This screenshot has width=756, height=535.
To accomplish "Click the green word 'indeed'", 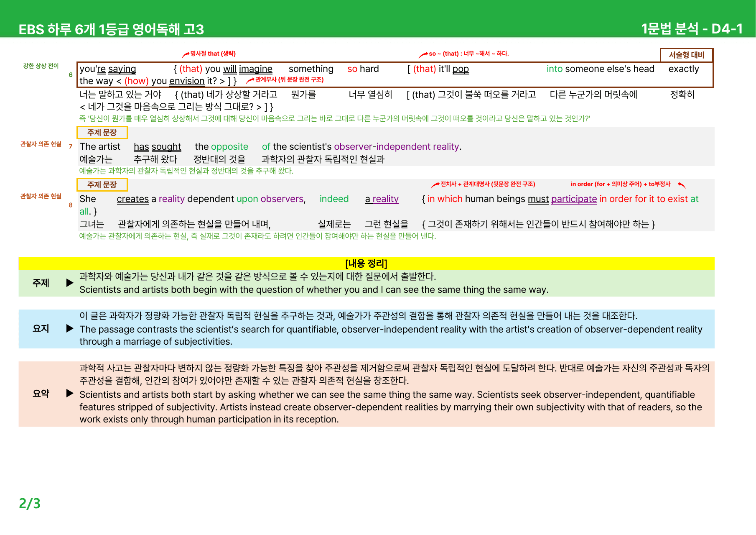I will click(x=334, y=199).
